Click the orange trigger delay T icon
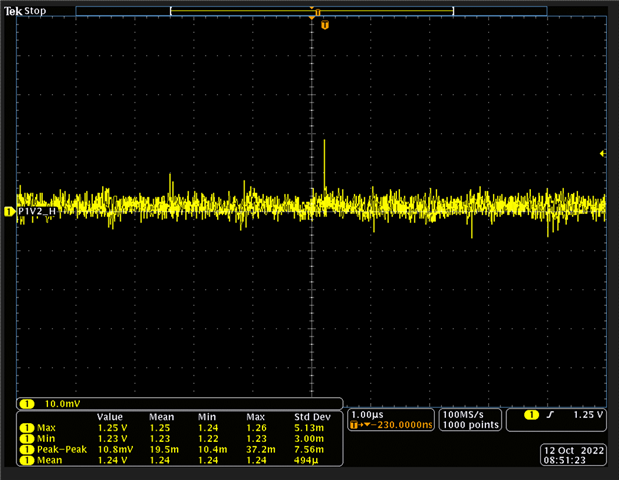 pos(354,425)
